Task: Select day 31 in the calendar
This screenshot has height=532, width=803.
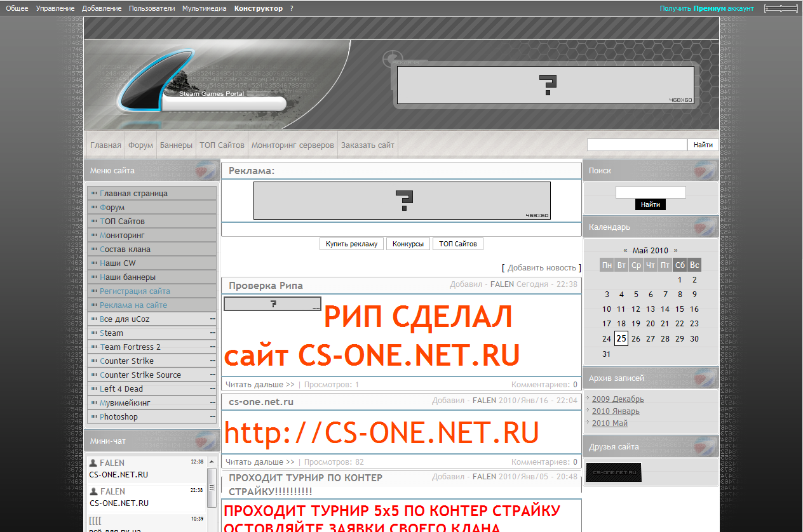Action: point(607,354)
